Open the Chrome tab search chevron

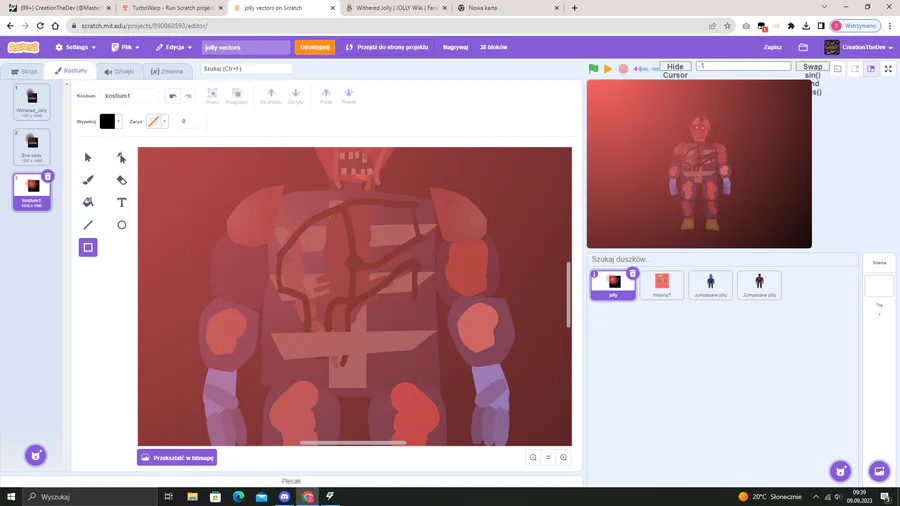(x=824, y=7)
